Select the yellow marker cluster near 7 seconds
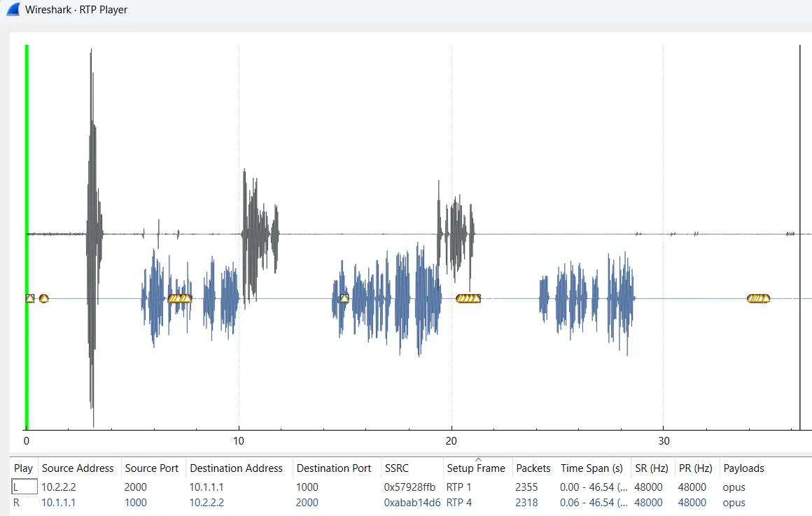Screen dimensions: 812x516 [x=180, y=298]
